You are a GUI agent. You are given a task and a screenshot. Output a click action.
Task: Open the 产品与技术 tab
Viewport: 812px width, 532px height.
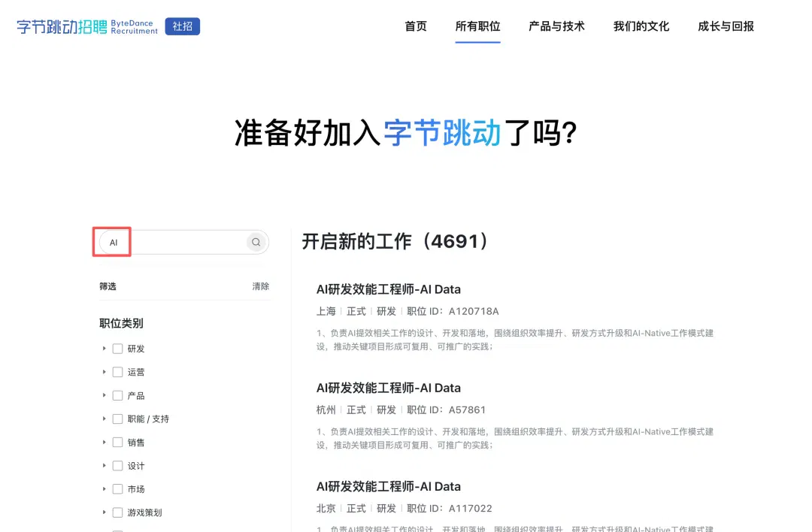click(x=556, y=26)
